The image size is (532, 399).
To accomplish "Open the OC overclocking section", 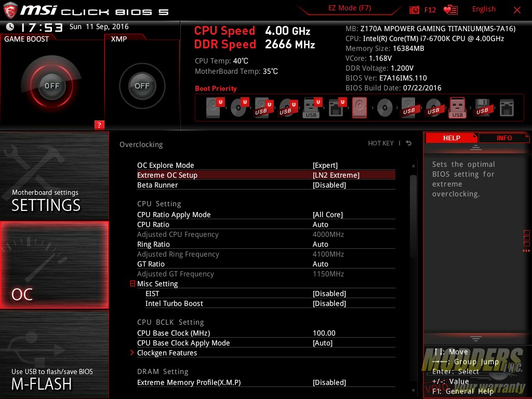I will pyautogui.click(x=54, y=265).
